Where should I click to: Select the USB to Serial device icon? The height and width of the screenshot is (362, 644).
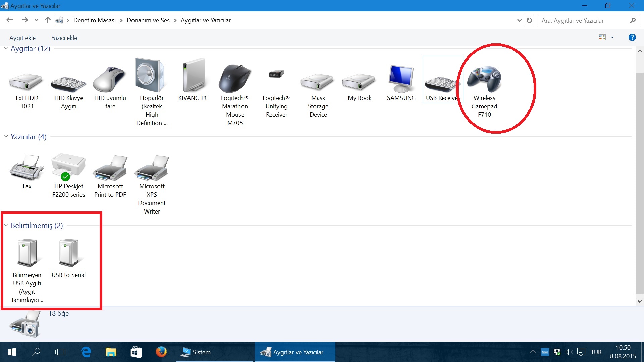tap(69, 253)
